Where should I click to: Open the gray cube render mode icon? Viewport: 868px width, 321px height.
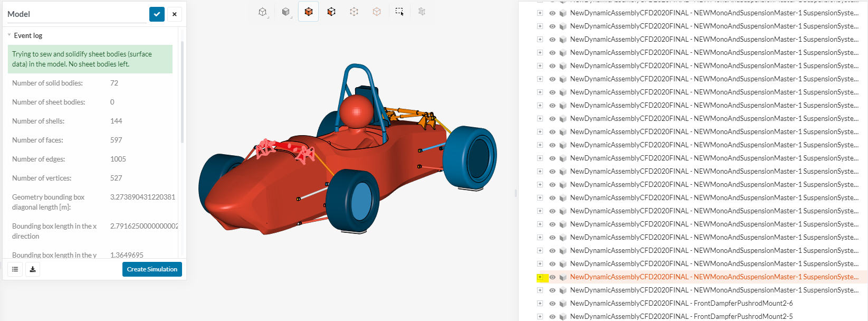point(285,12)
